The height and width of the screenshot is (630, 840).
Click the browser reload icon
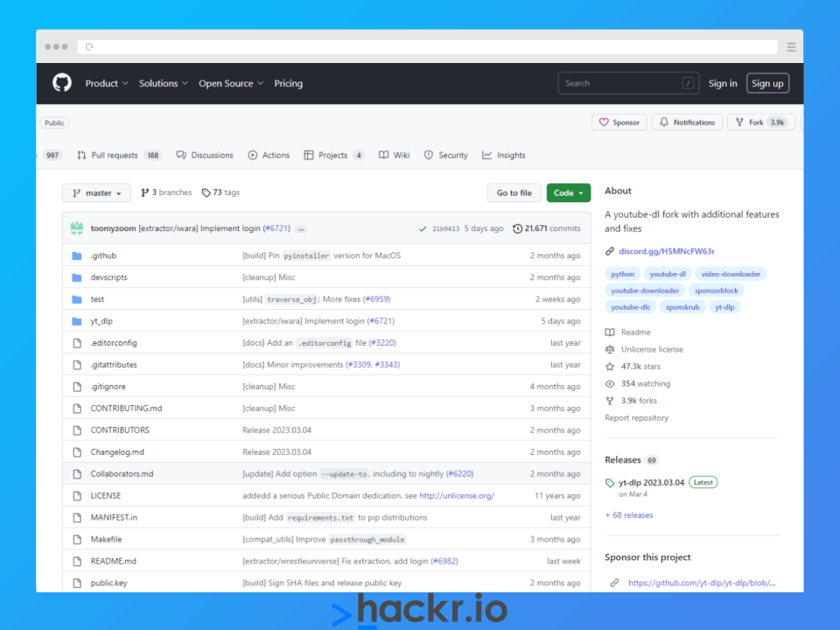[x=89, y=47]
